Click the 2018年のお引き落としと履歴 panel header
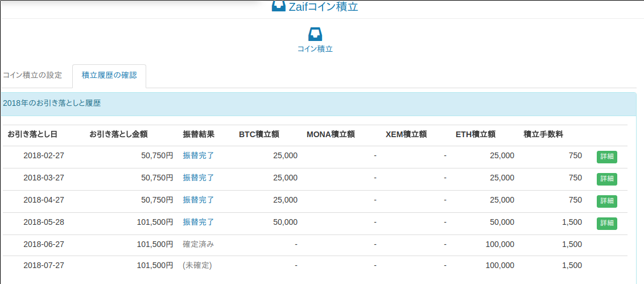 (319, 104)
